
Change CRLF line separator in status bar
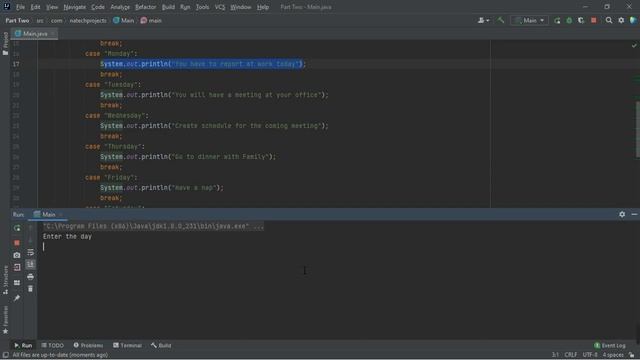point(570,355)
